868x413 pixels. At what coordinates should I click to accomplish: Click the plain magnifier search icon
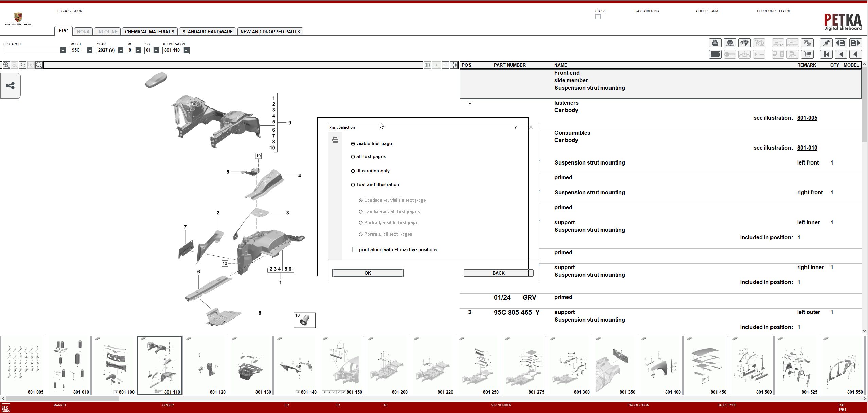click(x=39, y=65)
